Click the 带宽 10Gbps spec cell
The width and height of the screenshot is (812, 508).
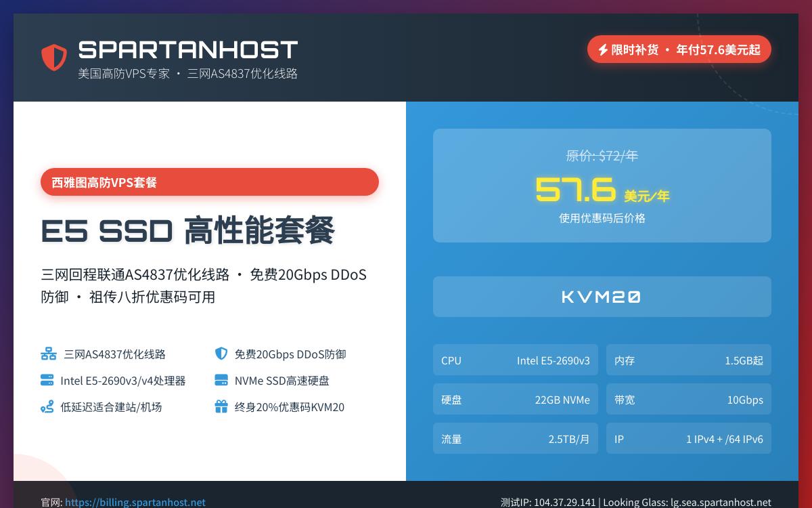(x=689, y=400)
